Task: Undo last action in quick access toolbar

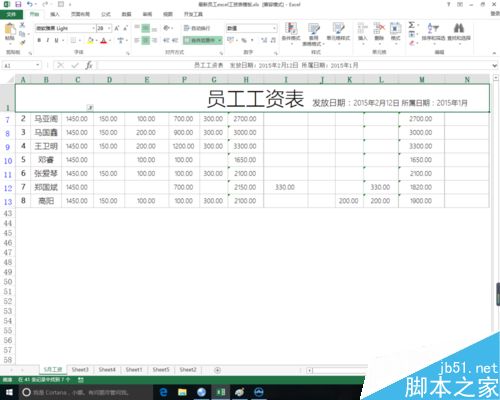Action: pos(30,4)
